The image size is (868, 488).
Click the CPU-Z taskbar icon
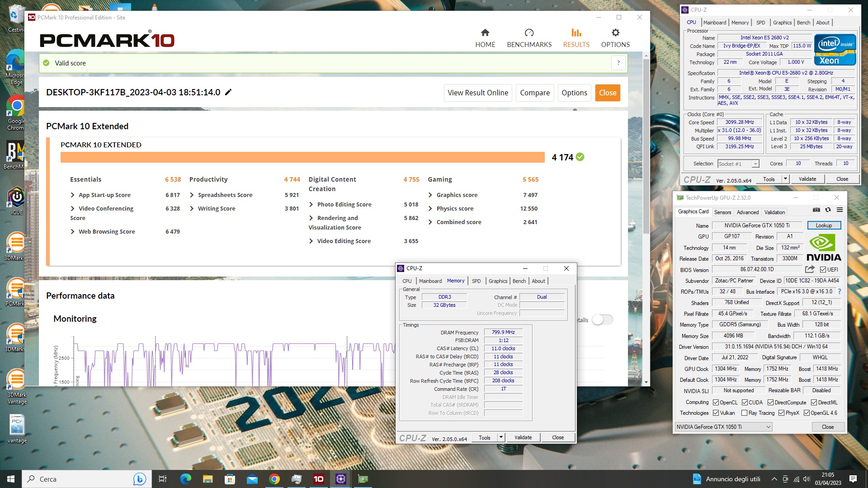pyautogui.click(x=341, y=479)
